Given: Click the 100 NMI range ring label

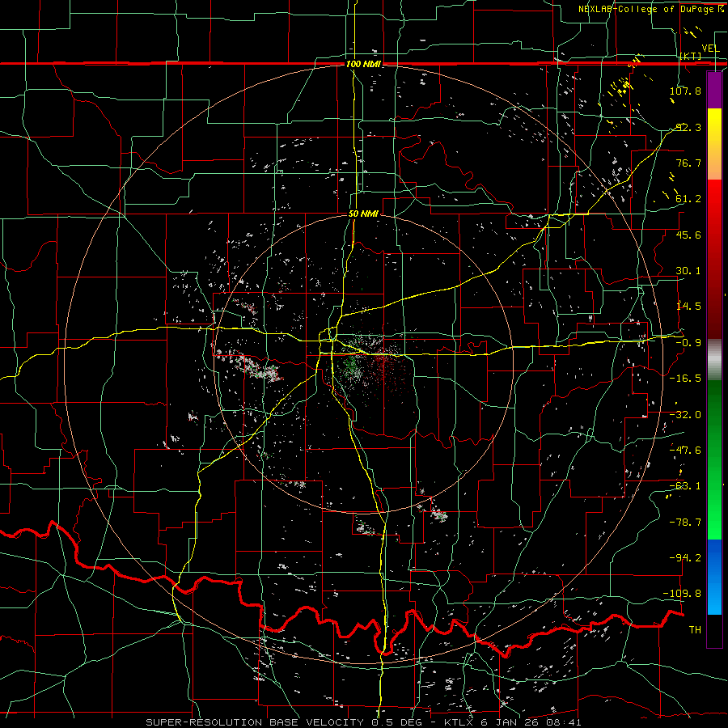Looking at the screenshot, I should click(363, 64).
